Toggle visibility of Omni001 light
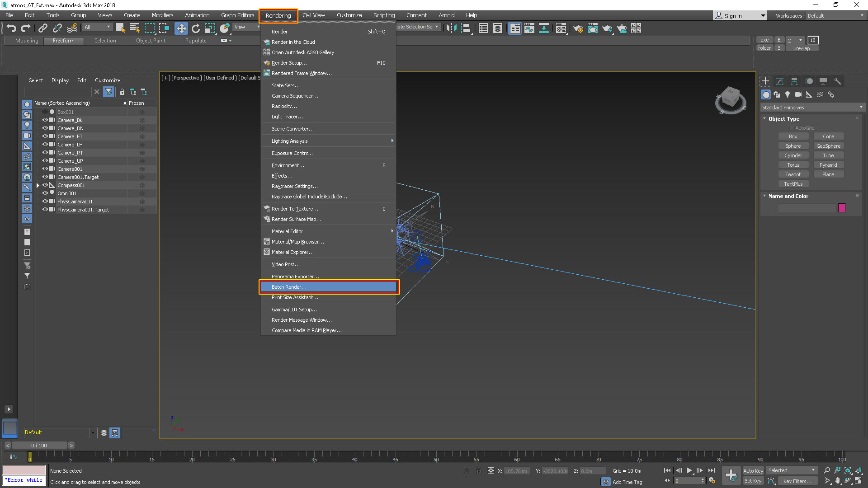Image resolution: width=868 pixels, height=488 pixels. click(x=45, y=193)
